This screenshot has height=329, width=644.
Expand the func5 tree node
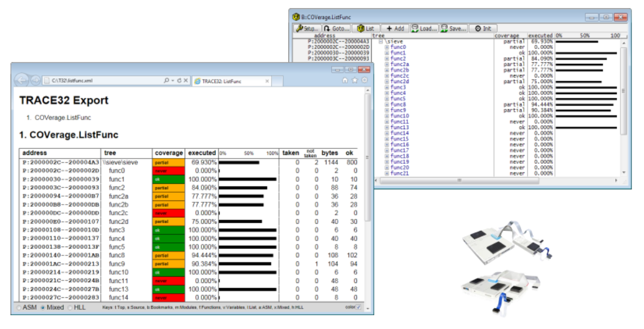[386, 99]
